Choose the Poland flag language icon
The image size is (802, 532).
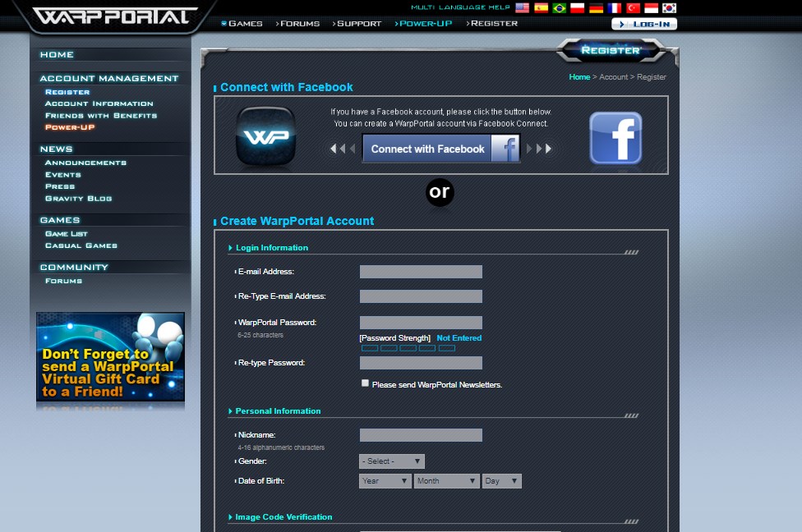[x=577, y=7]
